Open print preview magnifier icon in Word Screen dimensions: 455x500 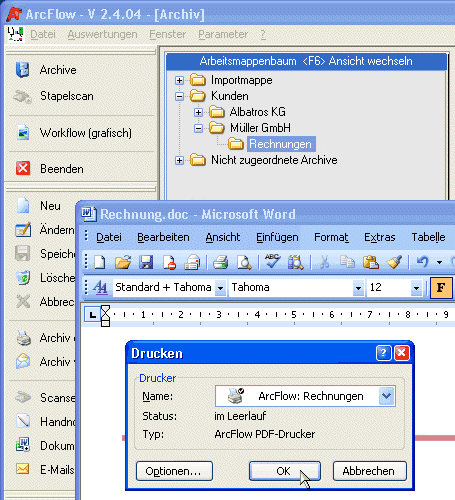coord(244,262)
